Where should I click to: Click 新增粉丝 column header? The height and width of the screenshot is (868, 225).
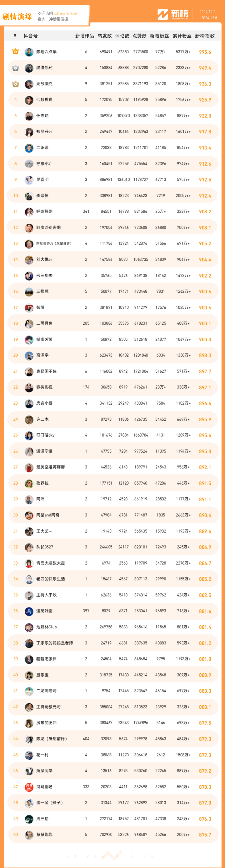click(x=159, y=36)
